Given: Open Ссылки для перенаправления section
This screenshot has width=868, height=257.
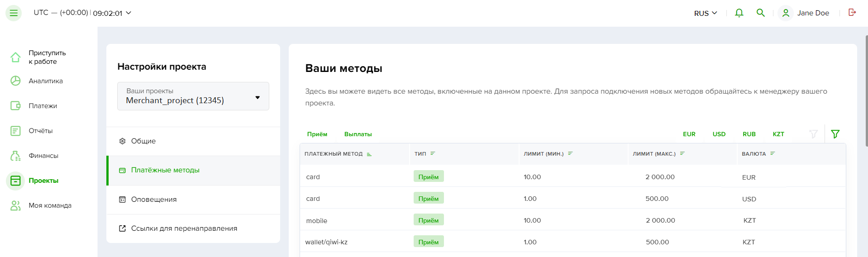Looking at the screenshot, I should pyautogui.click(x=193, y=228).
